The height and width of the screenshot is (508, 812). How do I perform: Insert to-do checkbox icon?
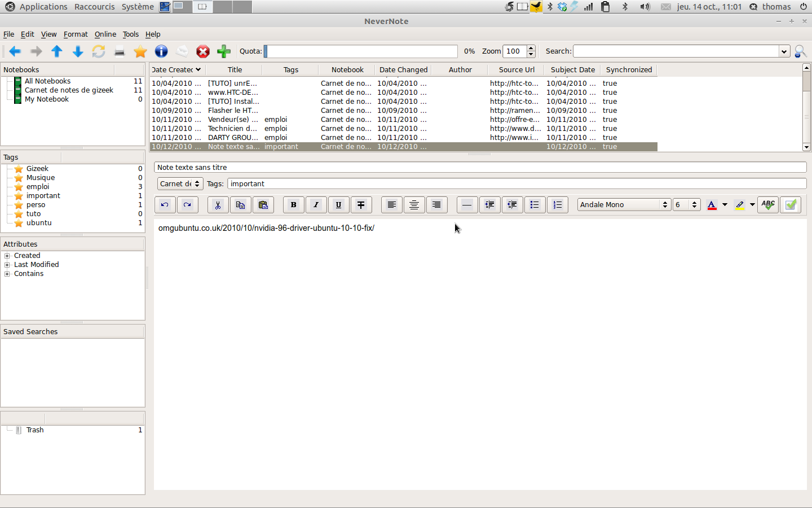coord(791,205)
